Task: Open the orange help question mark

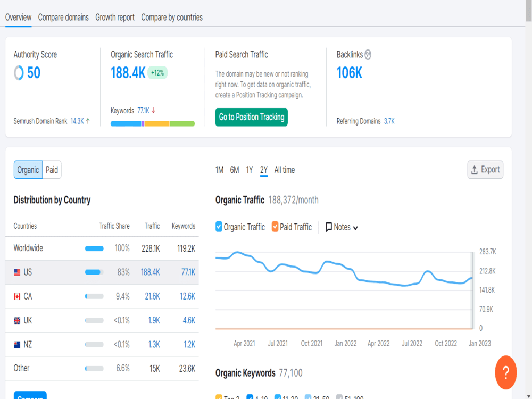Action: tap(505, 372)
